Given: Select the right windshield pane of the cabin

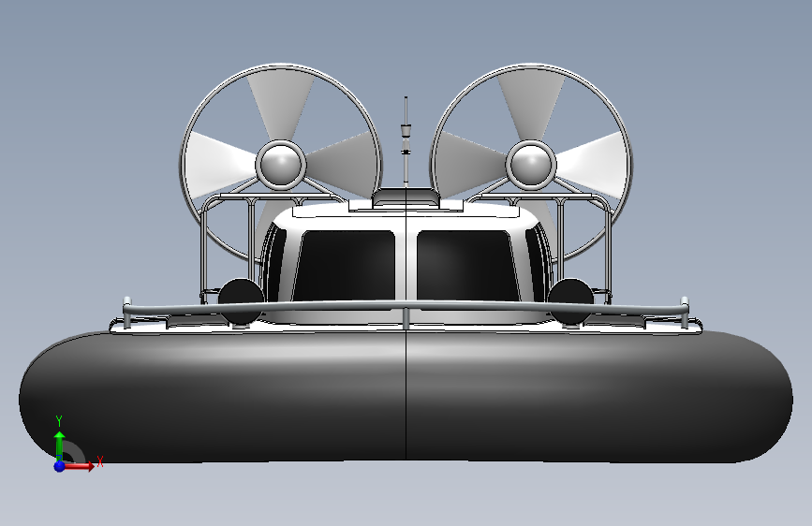Looking at the screenshot, I should (467, 265).
